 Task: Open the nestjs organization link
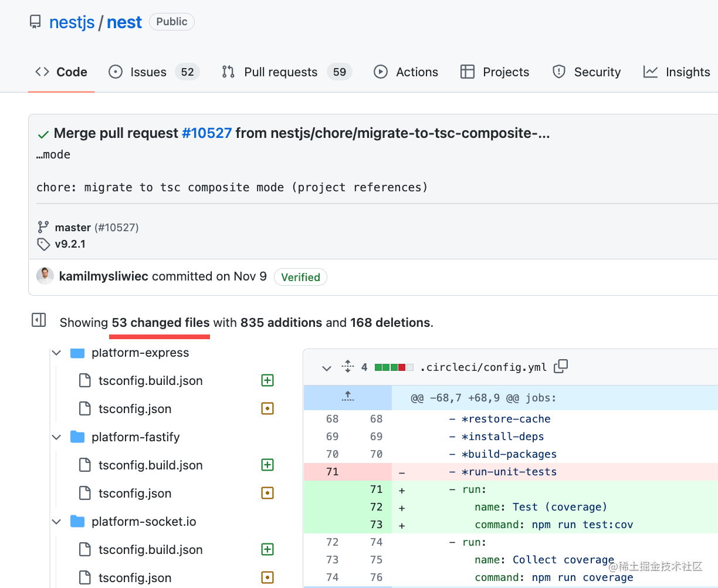[x=72, y=22]
